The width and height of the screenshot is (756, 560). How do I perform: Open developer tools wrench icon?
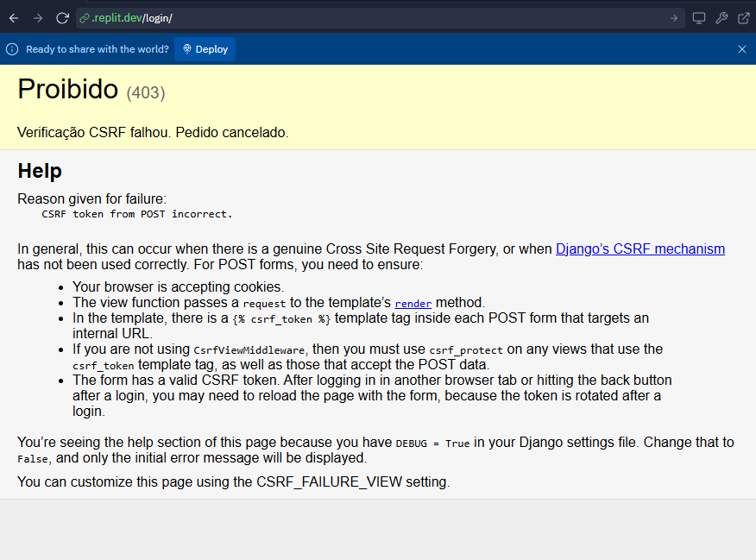[721, 18]
